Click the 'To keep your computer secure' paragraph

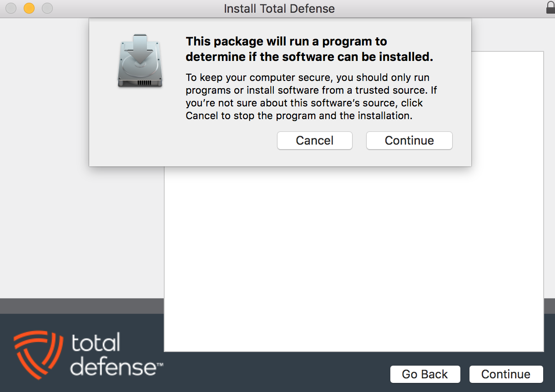[x=311, y=96]
